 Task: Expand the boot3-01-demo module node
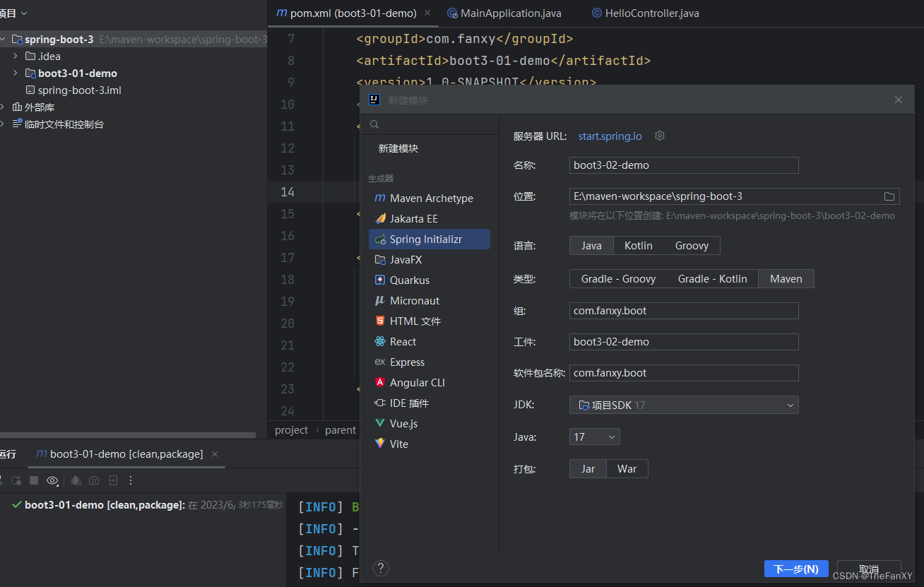[16, 73]
